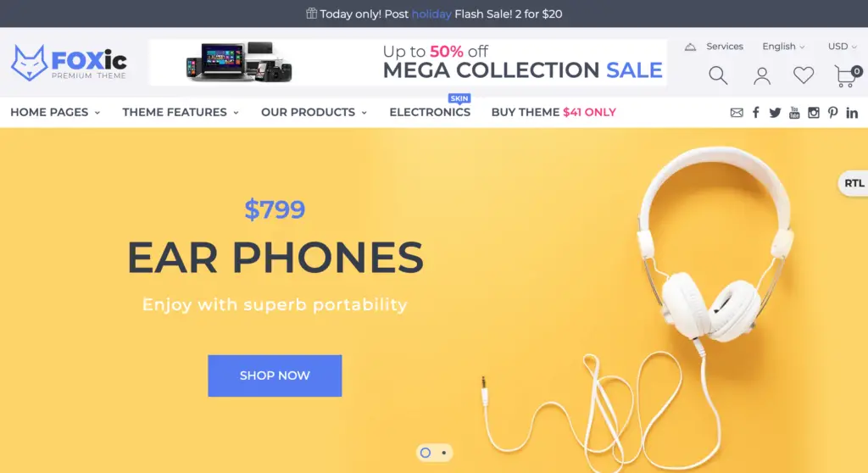Open the LinkedIn social icon
This screenshot has width=868, height=473.
[852, 113]
